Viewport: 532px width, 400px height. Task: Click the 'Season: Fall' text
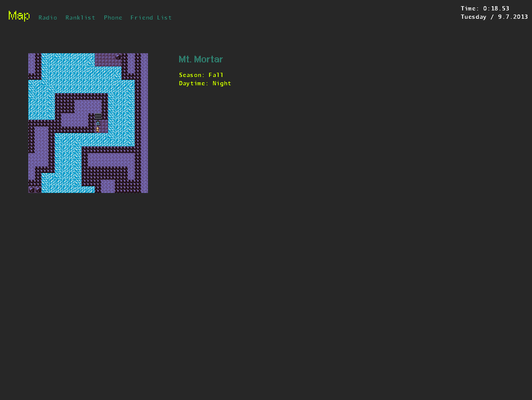click(201, 75)
